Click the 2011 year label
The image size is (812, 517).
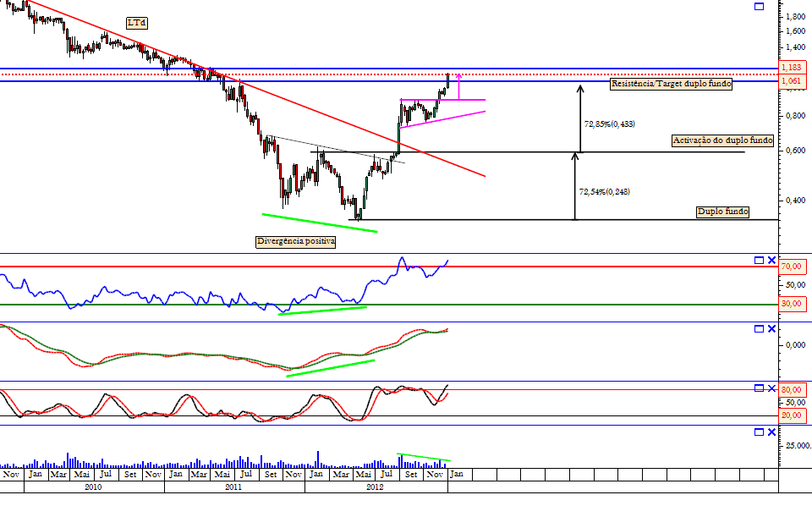[233, 487]
